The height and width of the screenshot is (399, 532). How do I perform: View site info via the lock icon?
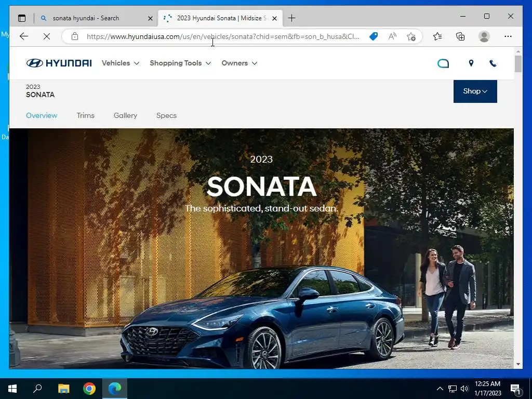[75, 36]
